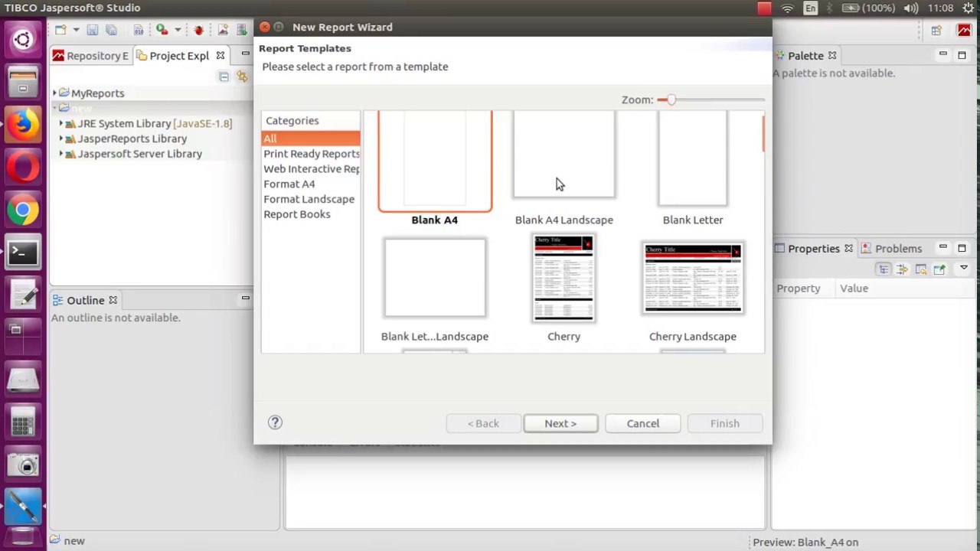The height and width of the screenshot is (551, 980).
Task: Click Restore Default Value icon in Properties
Action: point(920,269)
